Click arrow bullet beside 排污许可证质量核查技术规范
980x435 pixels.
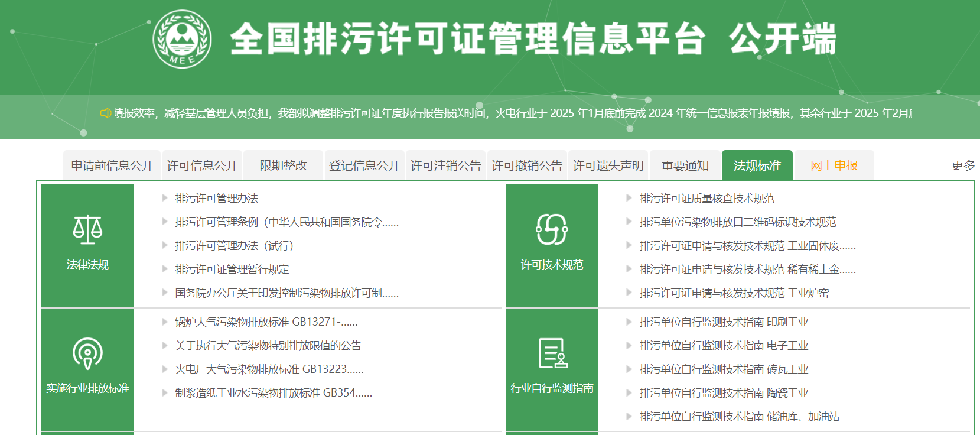coord(629,198)
